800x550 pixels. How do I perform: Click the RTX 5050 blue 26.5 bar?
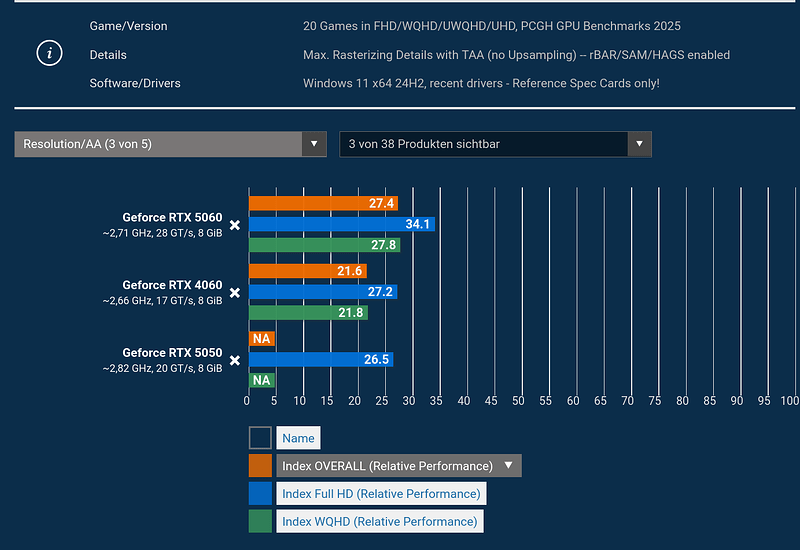click(x=318, y=359)
